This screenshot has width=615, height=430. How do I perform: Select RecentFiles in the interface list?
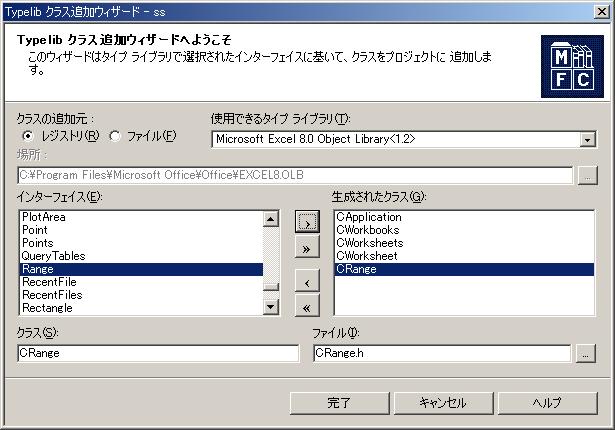coord(141,295)
